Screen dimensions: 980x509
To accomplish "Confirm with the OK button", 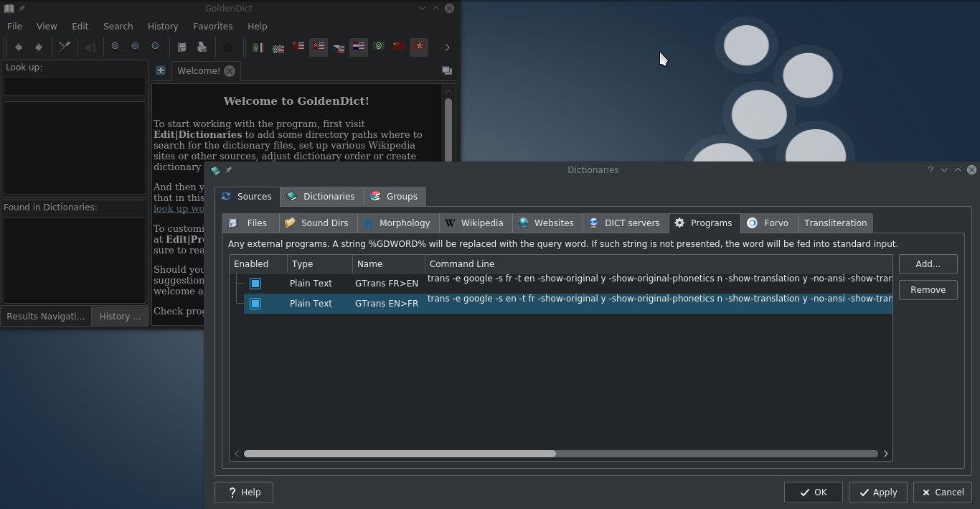I will click(x=813, y=492).
